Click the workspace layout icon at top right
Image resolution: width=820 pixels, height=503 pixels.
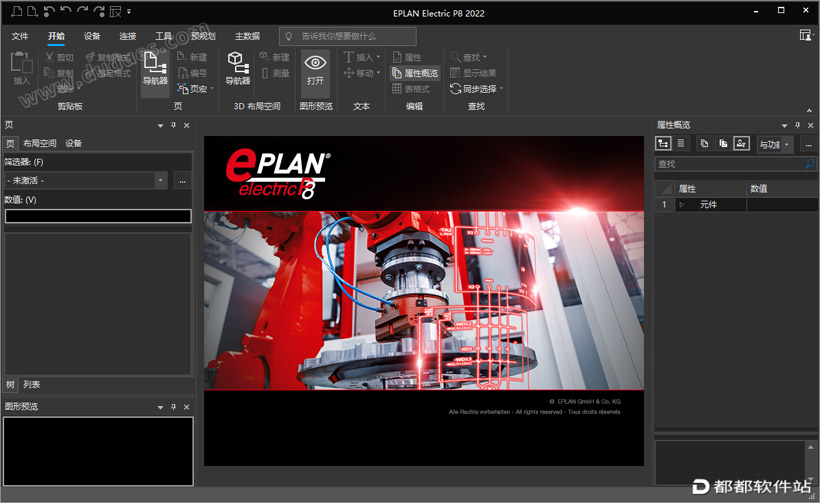tap(806, 35)
